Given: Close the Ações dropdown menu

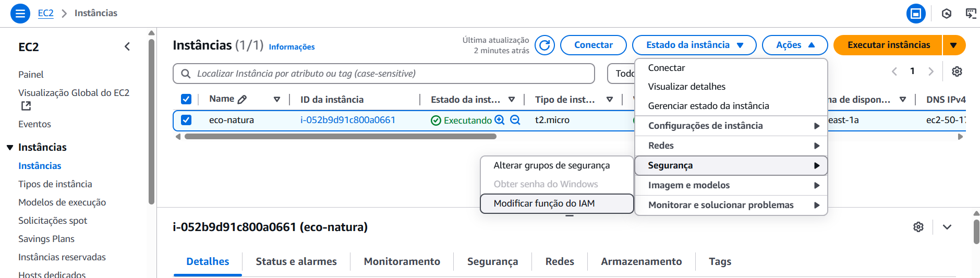Looking at the screenshot, I should pyautogui.click(x=794, y=45).
